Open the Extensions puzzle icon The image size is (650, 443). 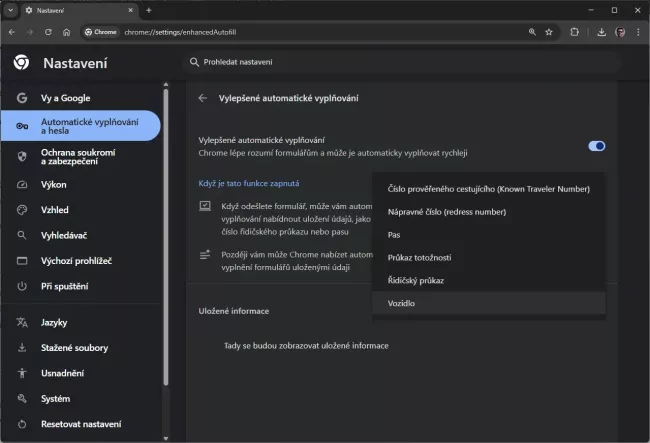[x=575, y=31]
